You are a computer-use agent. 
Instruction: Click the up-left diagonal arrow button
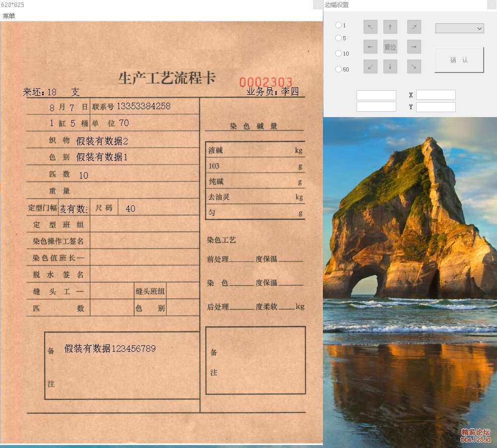click(370, 27)
